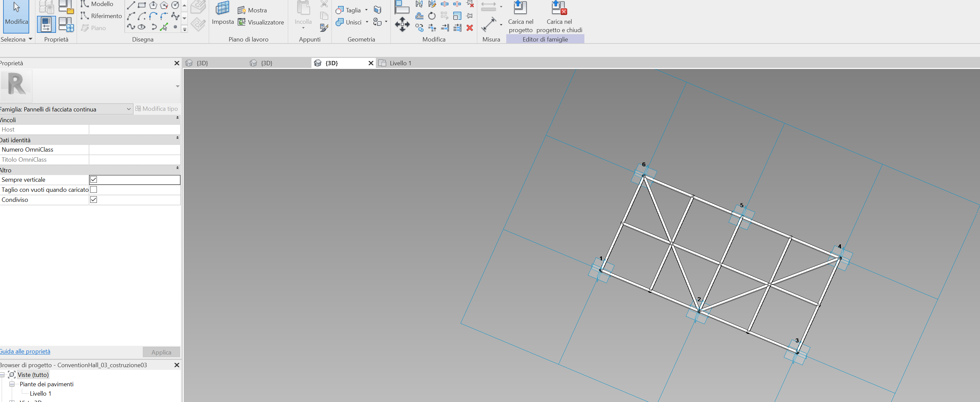980x402 pixels.
Task: Disable the Condiviso checkbox
Action: tap(94, 199)
